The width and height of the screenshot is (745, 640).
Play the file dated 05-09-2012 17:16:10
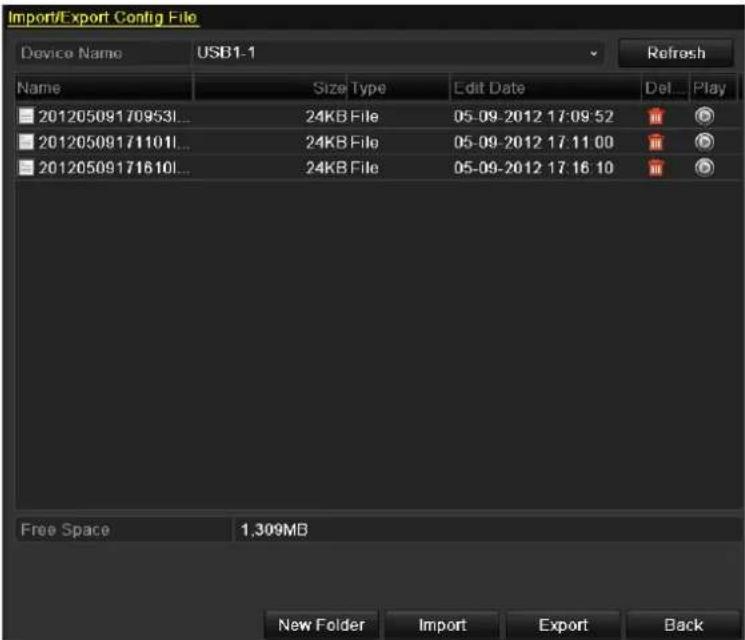(704, 168)
